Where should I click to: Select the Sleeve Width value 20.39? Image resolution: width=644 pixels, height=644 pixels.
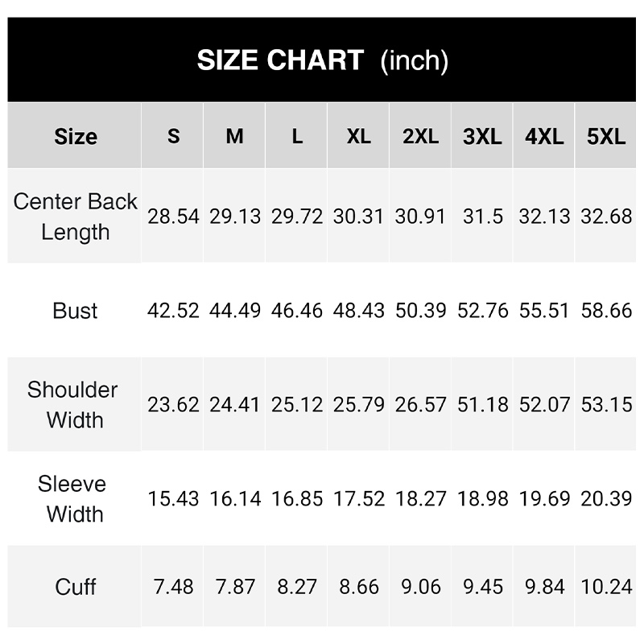click(x=606, y=498)
